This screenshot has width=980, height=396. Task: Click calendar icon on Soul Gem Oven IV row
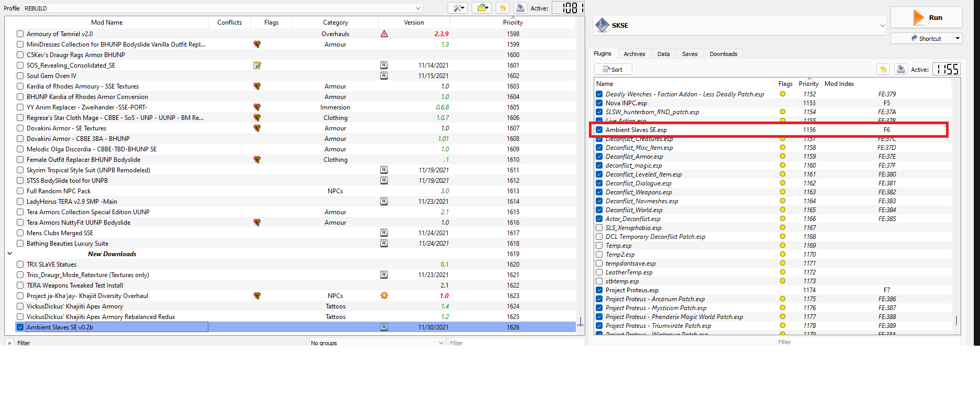pos(384,76)
